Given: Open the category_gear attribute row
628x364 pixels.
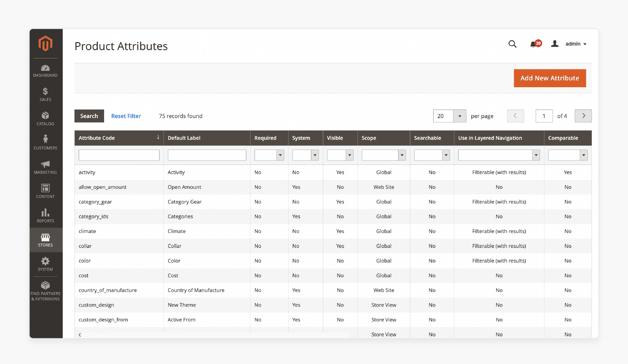Looking at the screenshot, I should point(333,202).
